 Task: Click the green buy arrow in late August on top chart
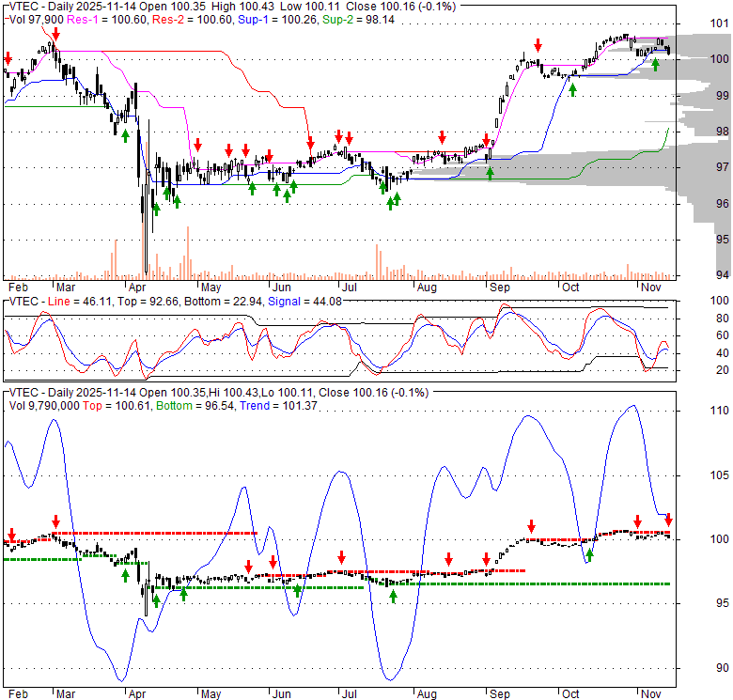(x=490, y=172)
